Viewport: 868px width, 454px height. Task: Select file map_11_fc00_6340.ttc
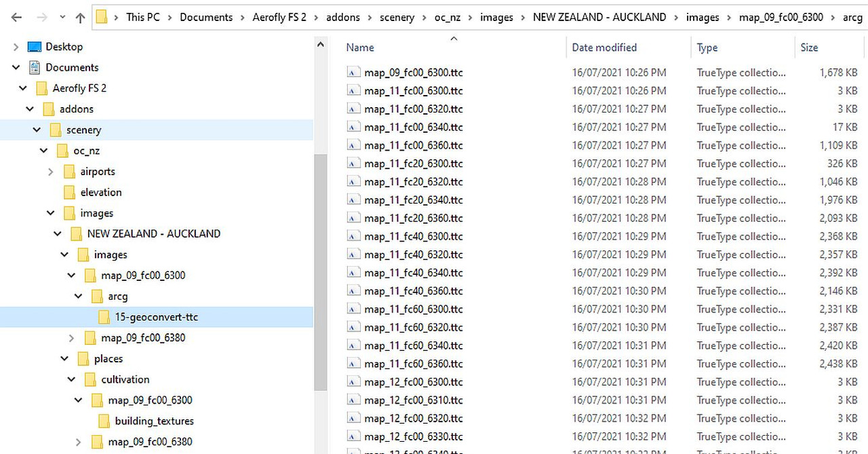point(414,127)
